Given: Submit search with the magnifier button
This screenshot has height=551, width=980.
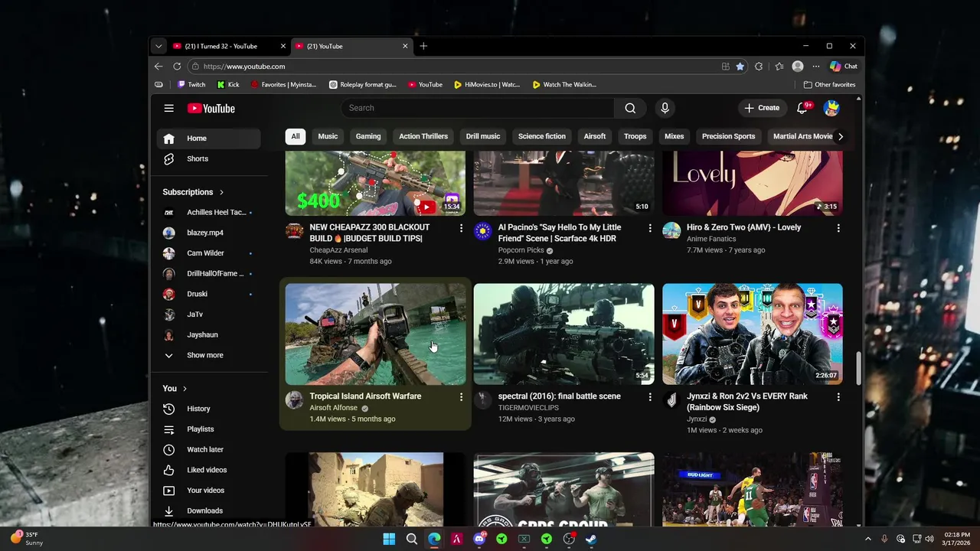Looking at the screenshot, I should (630, 108).
